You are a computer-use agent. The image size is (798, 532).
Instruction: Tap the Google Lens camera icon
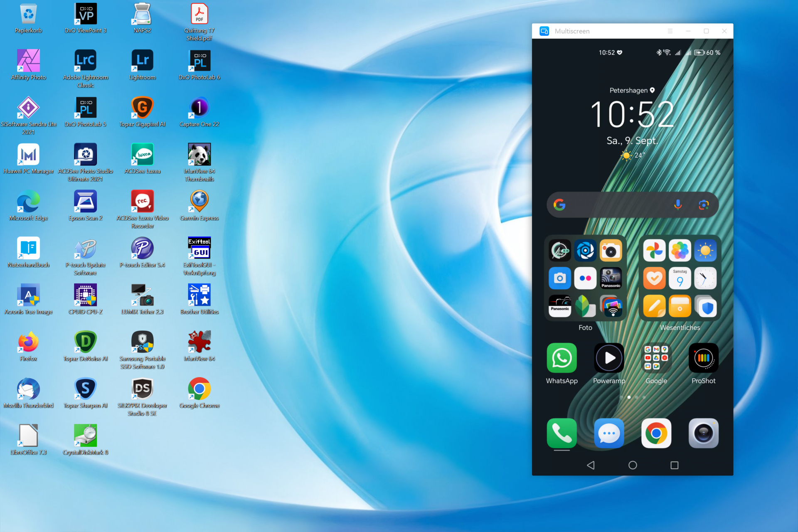(x=703, y=204)
